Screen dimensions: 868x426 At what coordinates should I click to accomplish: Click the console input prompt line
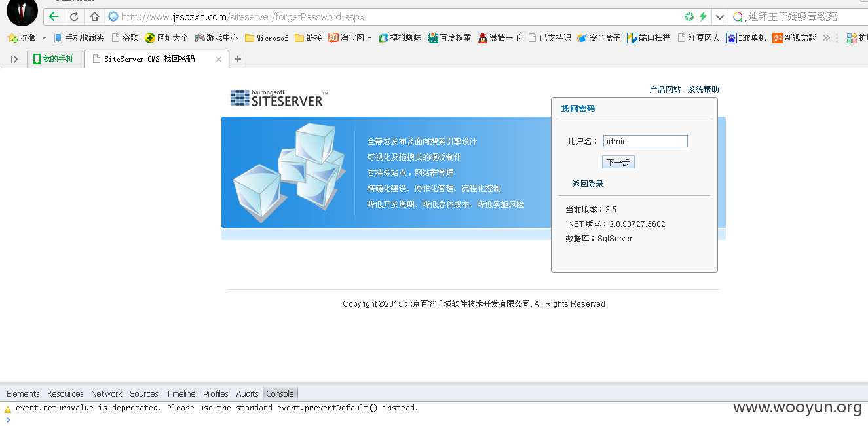(x=434, y=419)
